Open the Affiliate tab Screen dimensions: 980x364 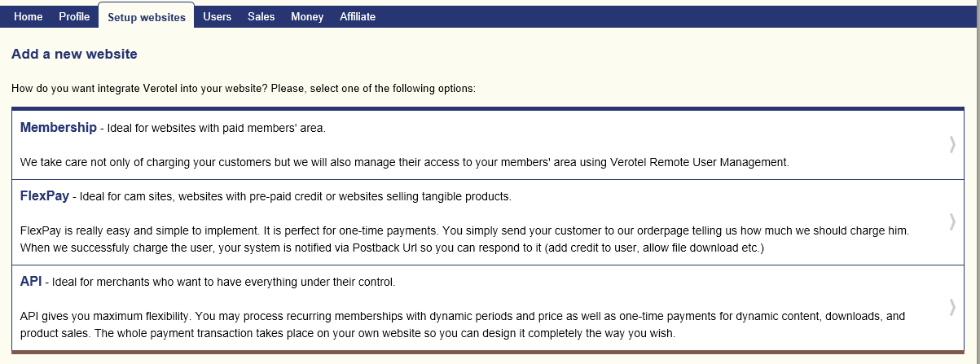(x=358, y=16)
